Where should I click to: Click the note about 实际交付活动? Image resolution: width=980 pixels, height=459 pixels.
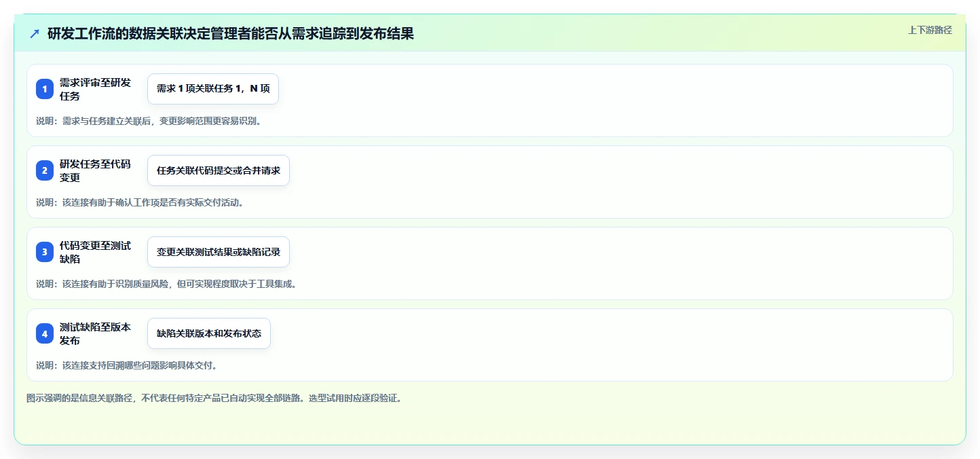pos(140,202)
